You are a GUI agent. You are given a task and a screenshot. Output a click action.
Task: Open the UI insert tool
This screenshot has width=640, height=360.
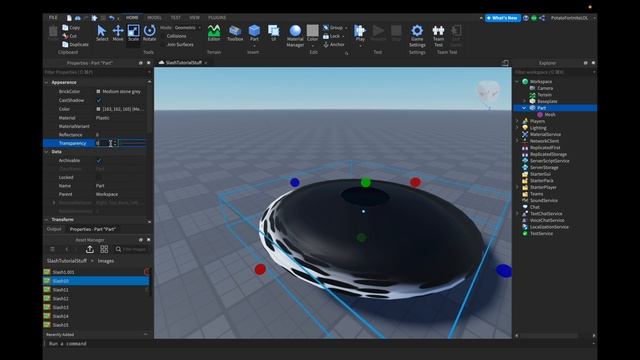pyautogui.click(x=273, y=33)
